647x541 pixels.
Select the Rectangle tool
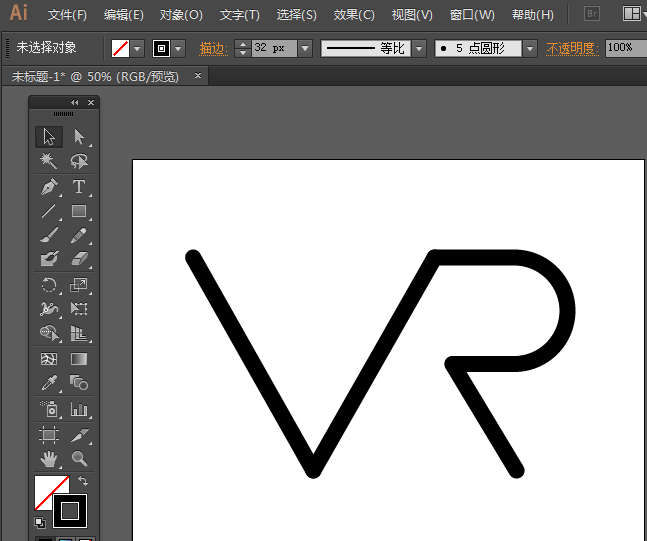pyautogui.click(x=79, y=211)
